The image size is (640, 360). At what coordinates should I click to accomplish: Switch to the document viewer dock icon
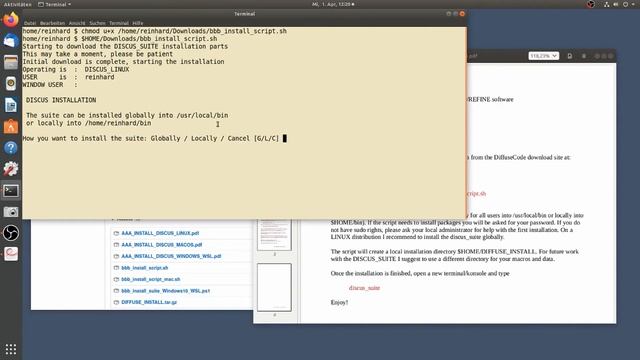click(x=11, y=254)
